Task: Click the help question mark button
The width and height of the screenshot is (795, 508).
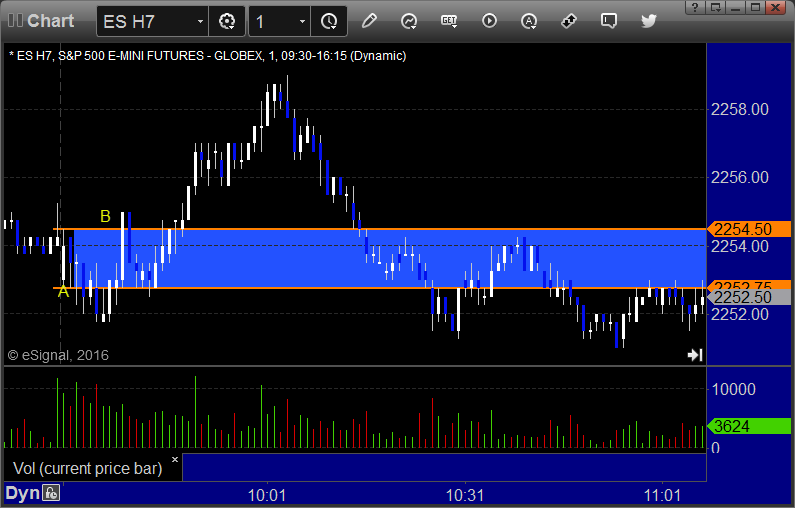Action: [695, 7]
